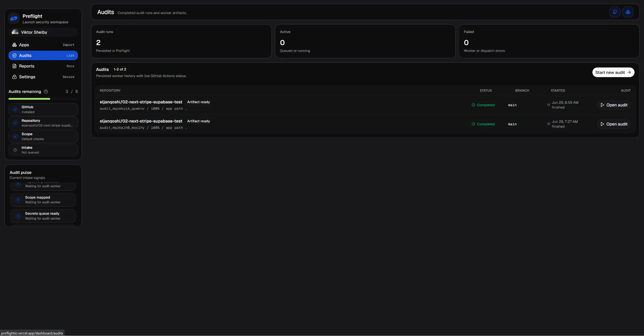The width and height of the screenshot is (644, 336).
Task: Click the Reports document icon in sidebar
Action: (x=14, y=66)
